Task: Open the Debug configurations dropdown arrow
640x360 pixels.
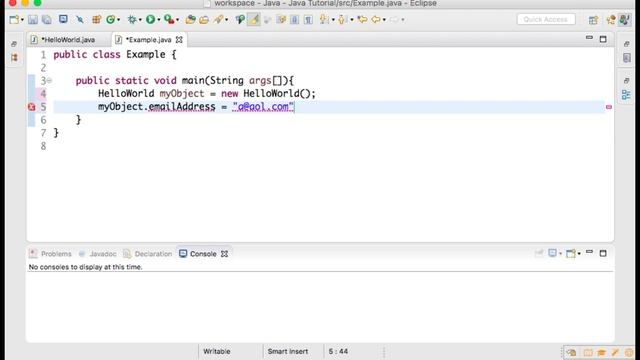Action: (140, 20)
